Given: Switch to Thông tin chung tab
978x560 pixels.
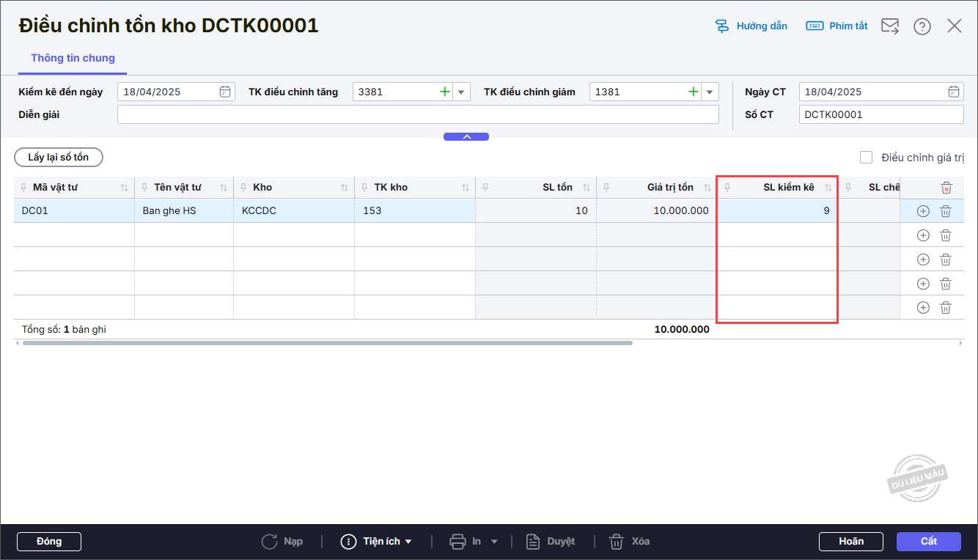Looking at the screenshot, I should point(73,59).
